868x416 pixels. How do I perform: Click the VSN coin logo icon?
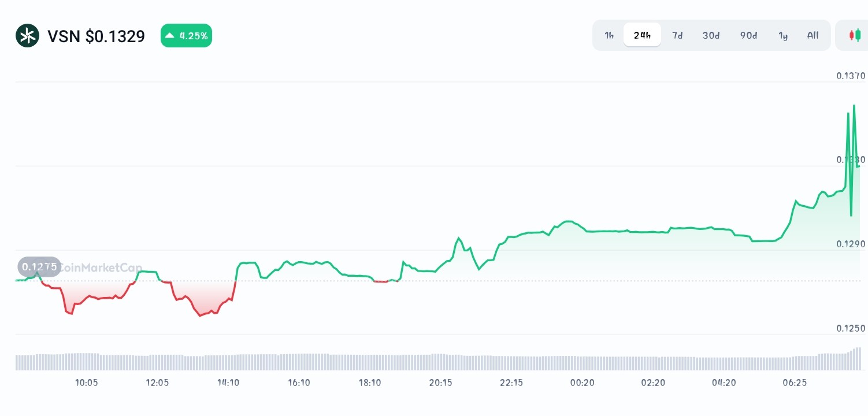pyautogui.click(x=27, y=36)
